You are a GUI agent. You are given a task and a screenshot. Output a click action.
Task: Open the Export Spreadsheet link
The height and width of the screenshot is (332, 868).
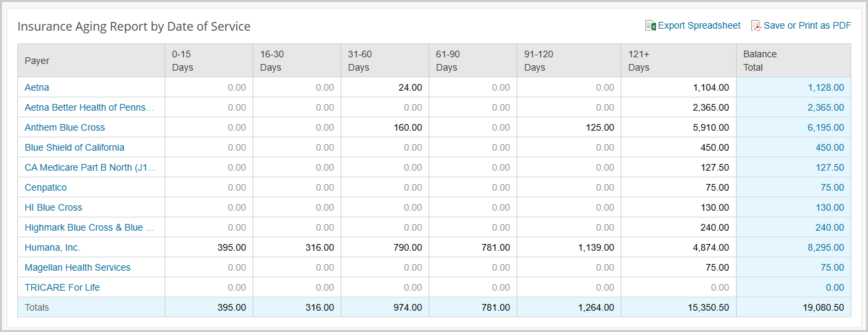tap(699, 25)
